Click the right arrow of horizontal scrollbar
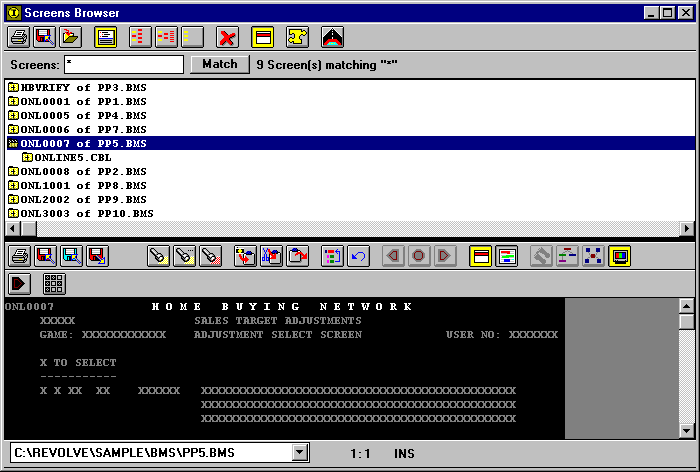Viewport: 700px width, 472px height. (x=687, y=229)
